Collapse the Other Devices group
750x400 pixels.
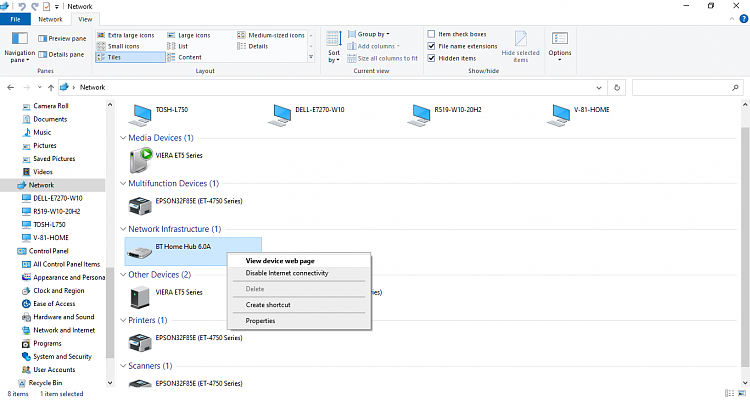coord(123,275)
